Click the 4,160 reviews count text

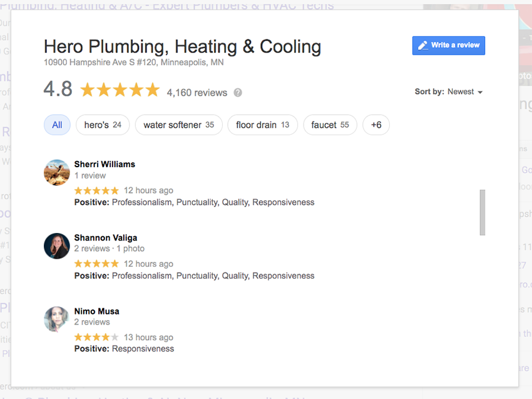click(x=197, y=93)
